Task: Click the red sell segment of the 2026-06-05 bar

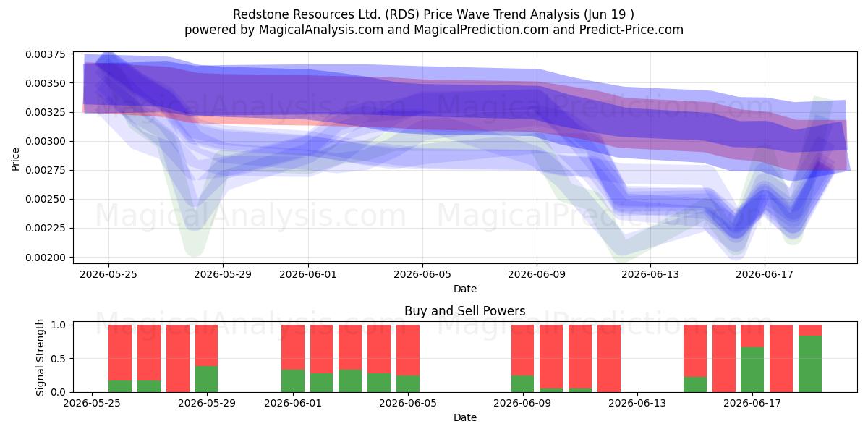Action: click(x=408, y=350)
